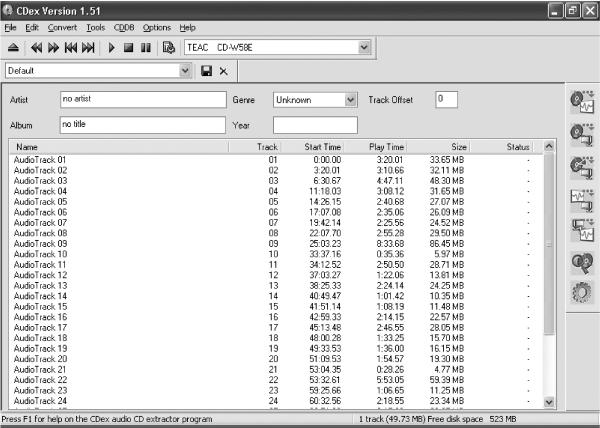Image resolution: width=600 pixels, height=428 pixels.
Task: Open the Convert menu
Action: point(62,28)
